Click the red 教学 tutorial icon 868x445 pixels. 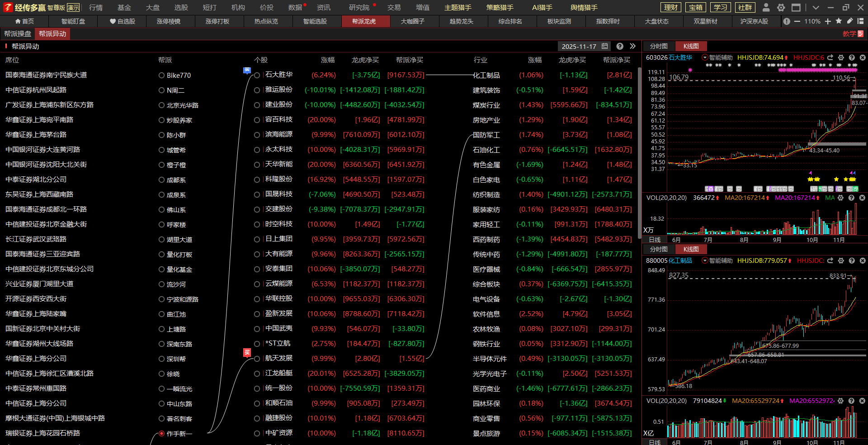(860, 34)
